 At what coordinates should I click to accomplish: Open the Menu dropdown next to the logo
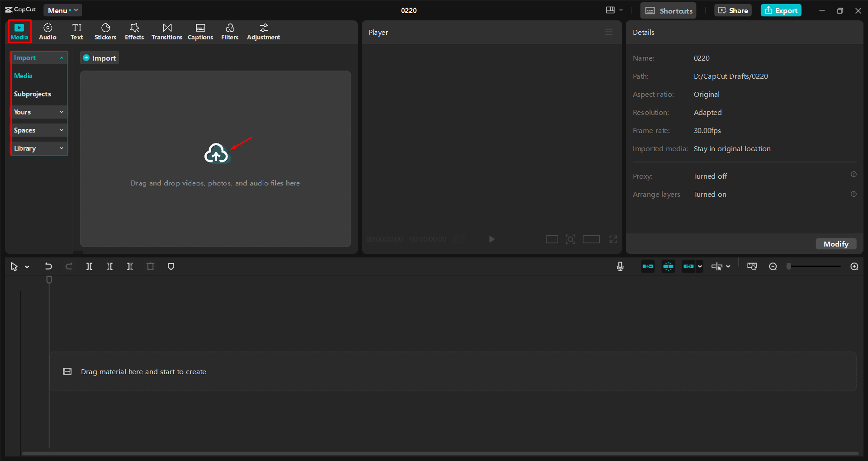click(x=62, y=10)
